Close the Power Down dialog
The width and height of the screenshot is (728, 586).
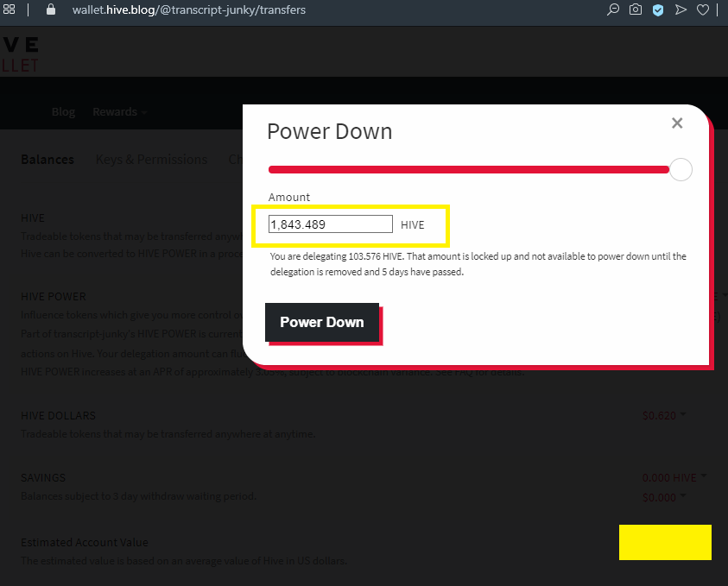(x=677, y=123)
